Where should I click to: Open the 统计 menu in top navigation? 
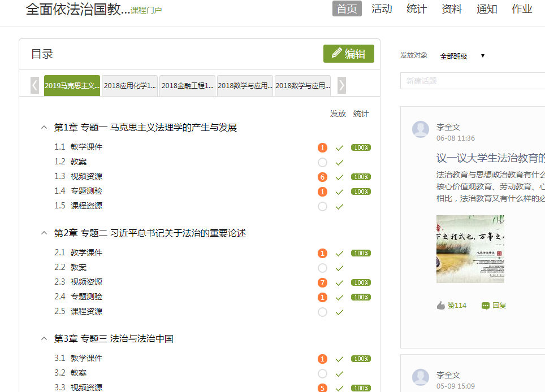point(417,9)
